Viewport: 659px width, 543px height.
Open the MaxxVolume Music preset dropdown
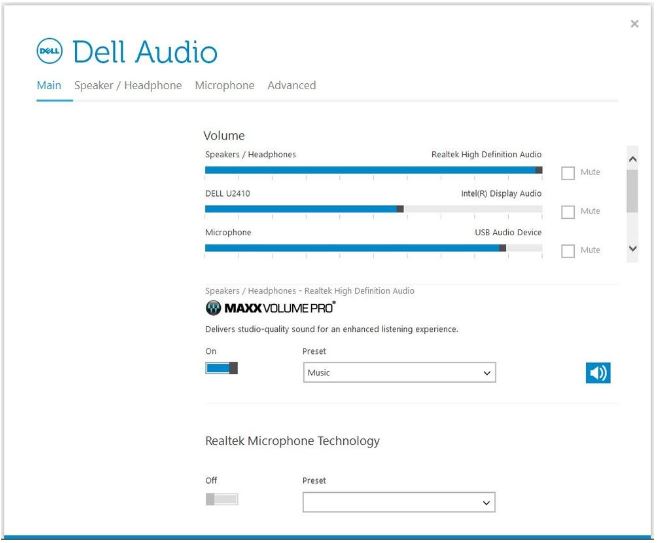[399, 373]
